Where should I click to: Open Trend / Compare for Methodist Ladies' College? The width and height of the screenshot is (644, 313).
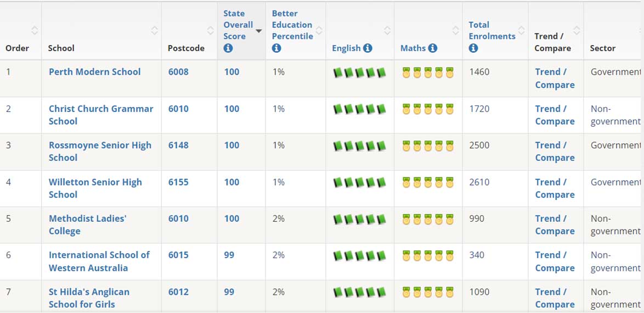click(x=555, y=225)
